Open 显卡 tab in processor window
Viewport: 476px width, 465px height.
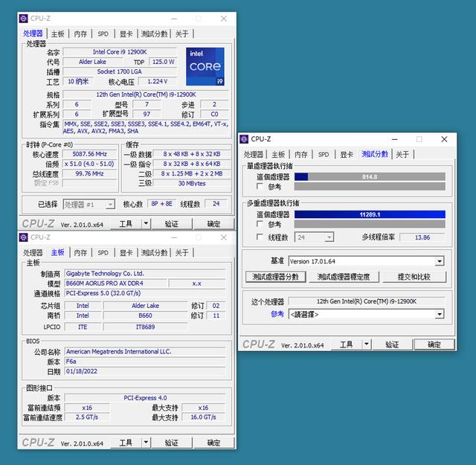coord(126,33)
